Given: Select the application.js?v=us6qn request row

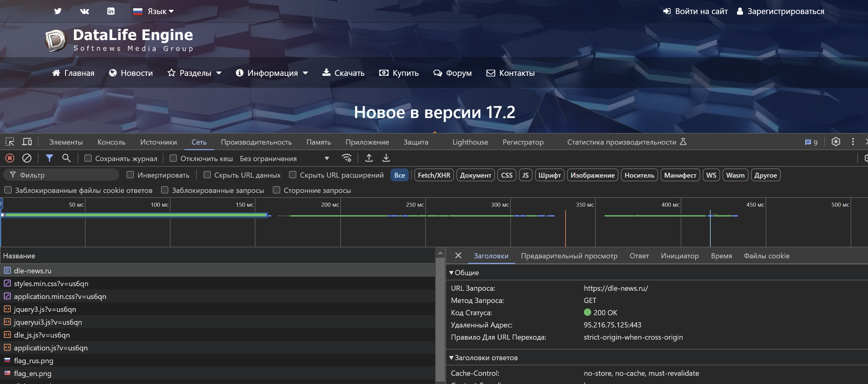Looking at the screenshot, I should click(217, 347).
